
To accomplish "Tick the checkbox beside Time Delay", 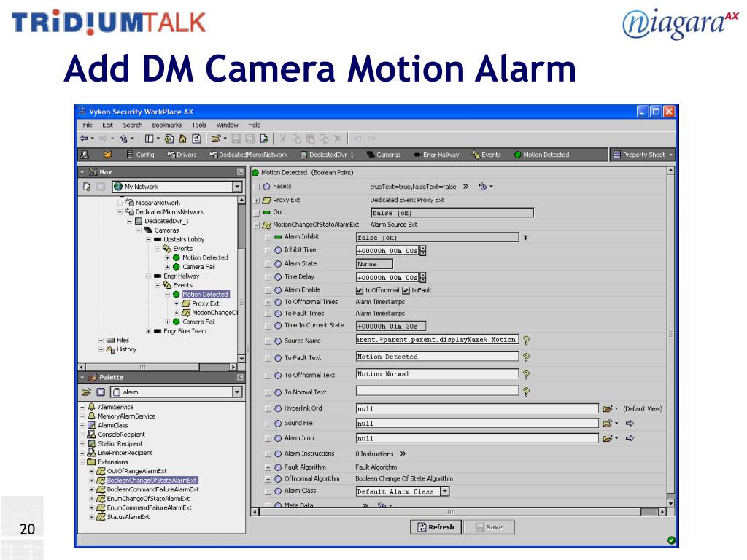I will 268,277.
